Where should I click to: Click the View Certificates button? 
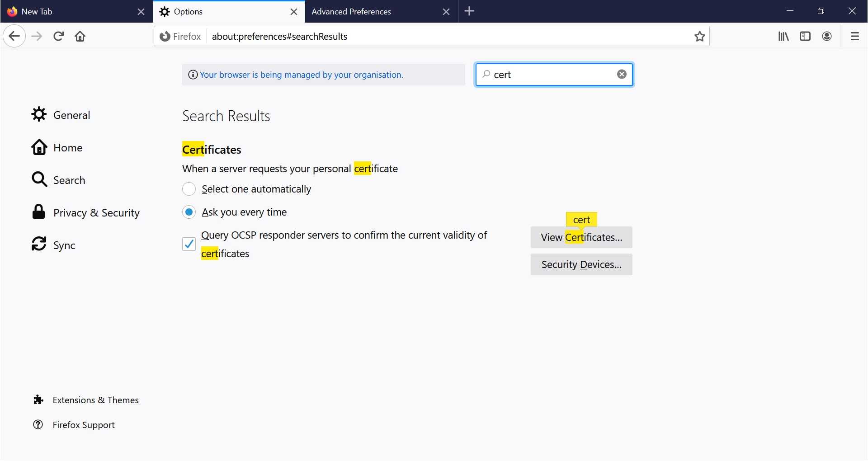pyautogui.click(x=581, y=237)
